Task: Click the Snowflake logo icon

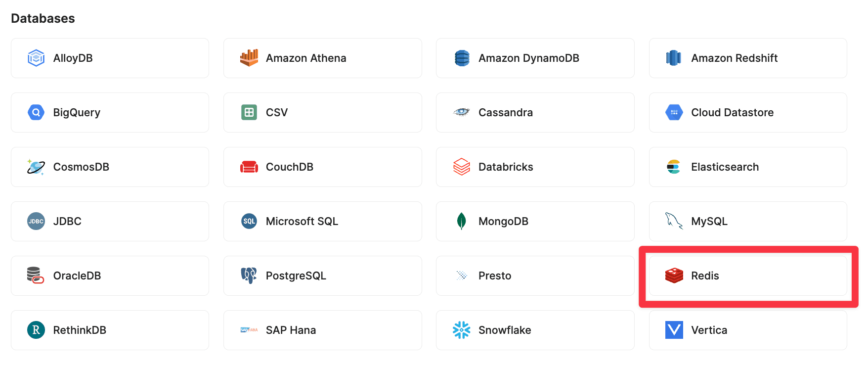Action: [x=462, y=330]
